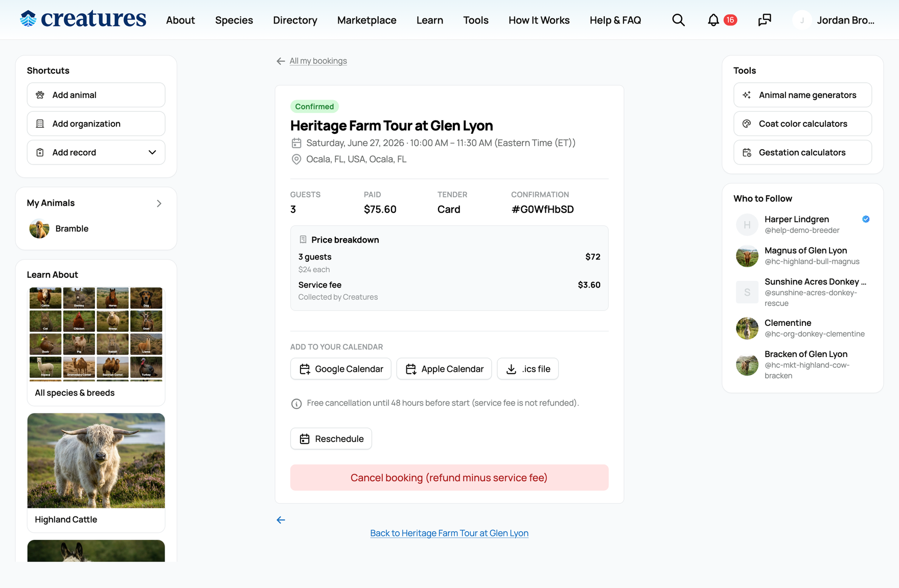899x588 pixels.
Task: Click calendar icon on Gestation calculators
Action: (x=747, y=152)
